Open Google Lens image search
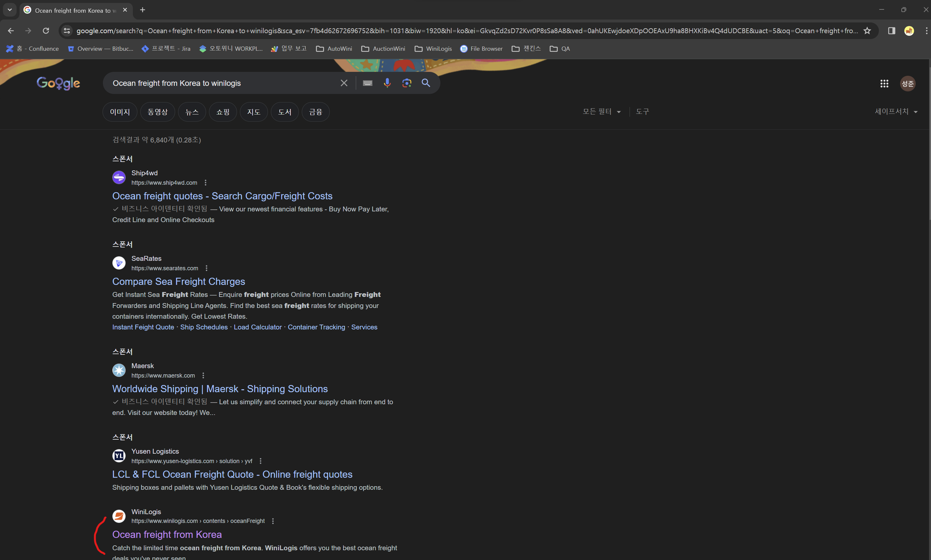Screen dimensions: 931x560 coord(406,83)
